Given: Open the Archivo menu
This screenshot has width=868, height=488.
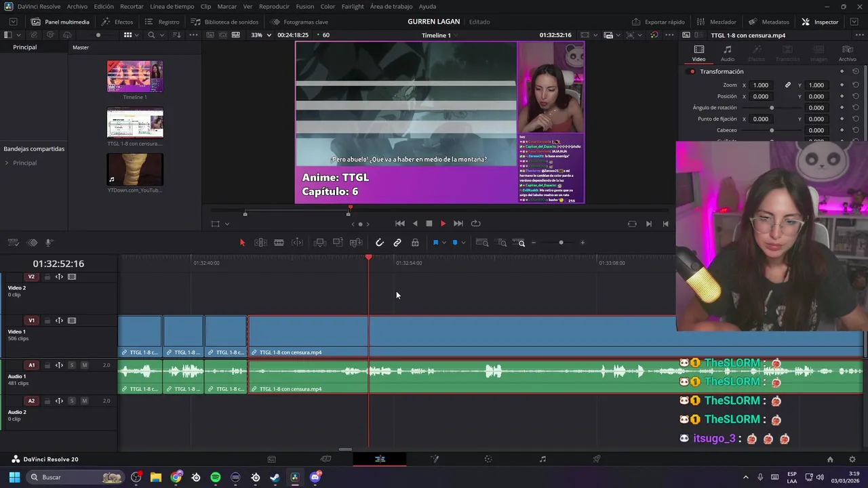Looking at the screenshot, I should [77, 6].
